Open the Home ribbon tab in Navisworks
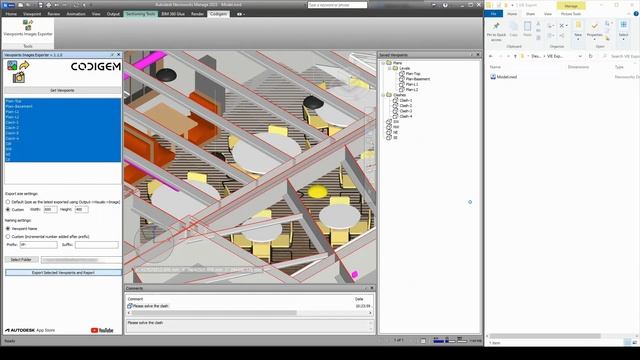This screenshot has width=640, height=360. click(x=11, y=14)
